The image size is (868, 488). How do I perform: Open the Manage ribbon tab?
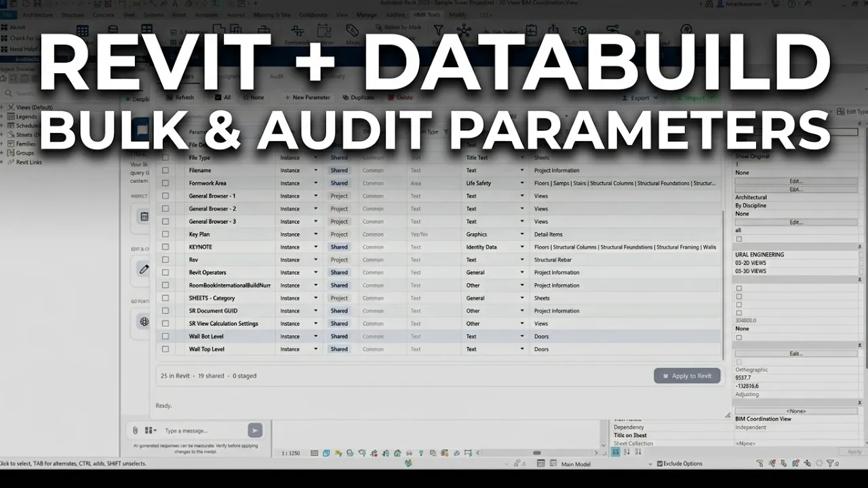tap(366, 14)
